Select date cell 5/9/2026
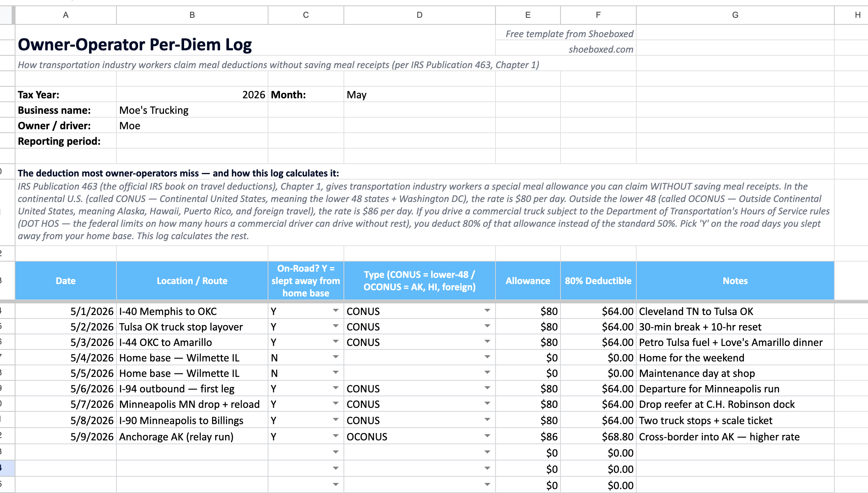Image resolution: width=868 pixels, height=493 pixels. [x=66, y=437]
